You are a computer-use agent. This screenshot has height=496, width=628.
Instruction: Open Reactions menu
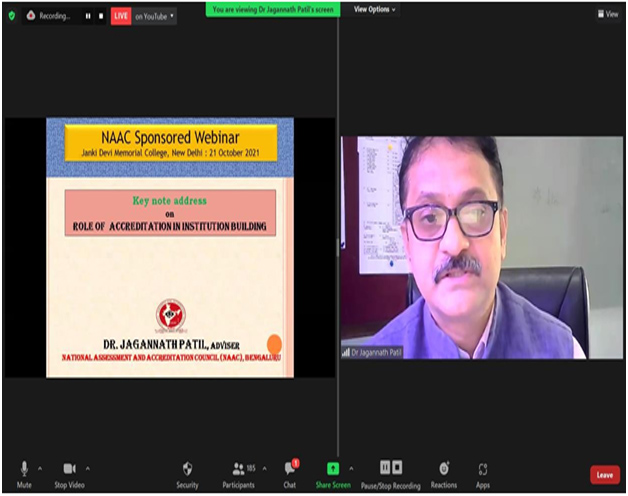444,475
